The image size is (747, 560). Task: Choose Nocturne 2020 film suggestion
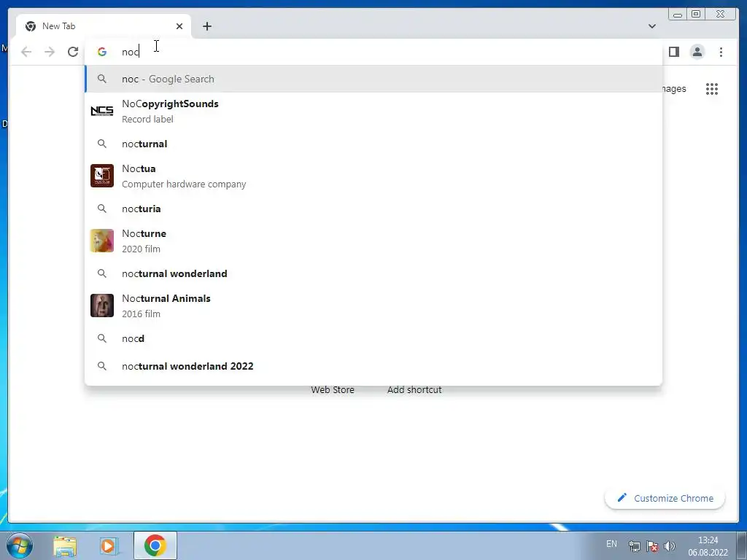pyautogui.click(x=373, y=241)
